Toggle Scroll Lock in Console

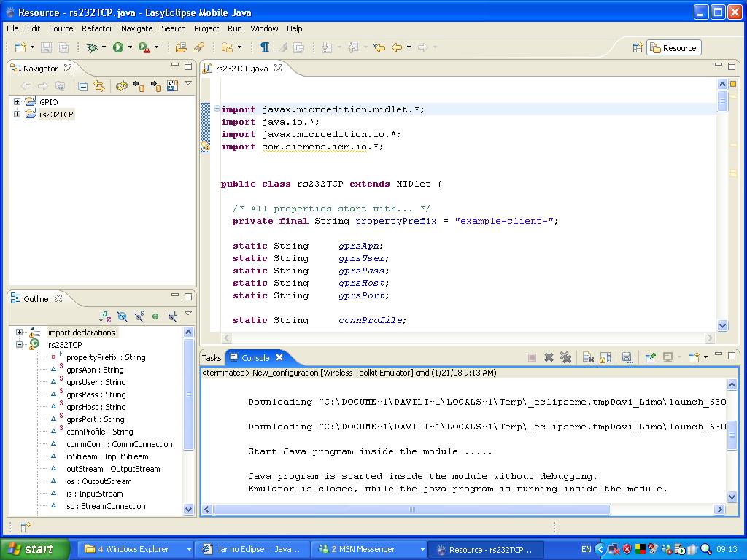click(605, 357)
